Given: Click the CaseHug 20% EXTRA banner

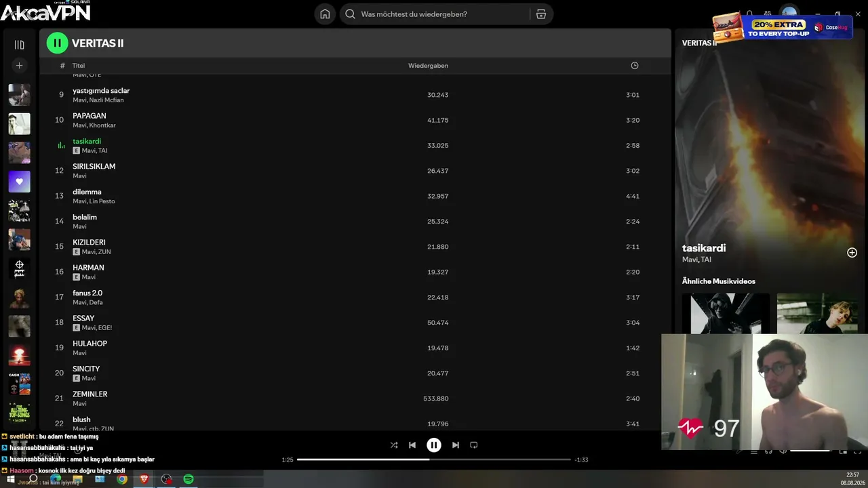Looking at the screenshot, I should coord(783,28).
